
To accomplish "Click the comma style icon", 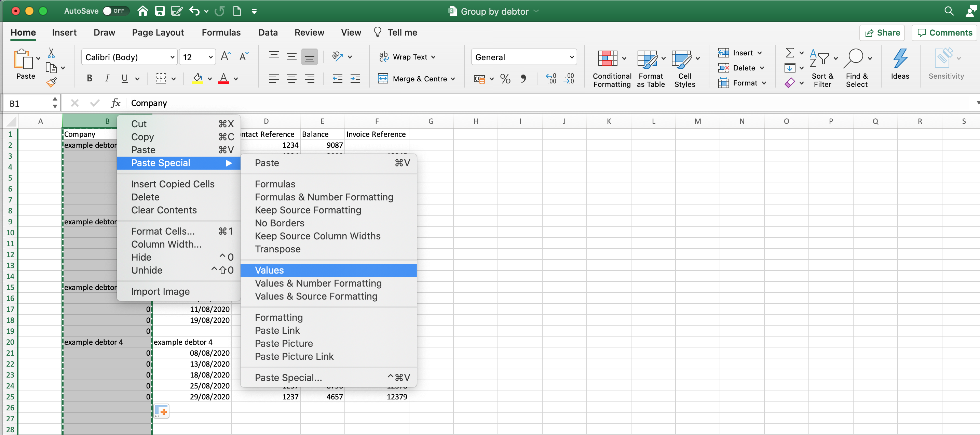I will tap(523, 79).
